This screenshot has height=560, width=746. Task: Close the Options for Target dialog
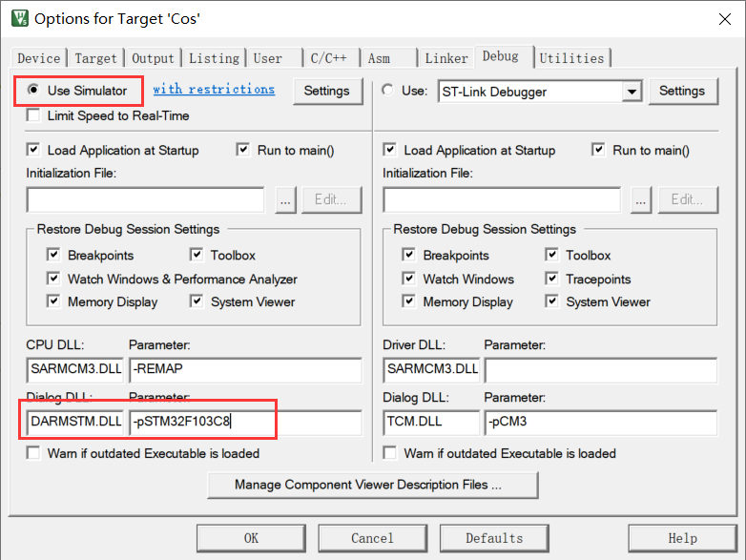click(725, 19)
